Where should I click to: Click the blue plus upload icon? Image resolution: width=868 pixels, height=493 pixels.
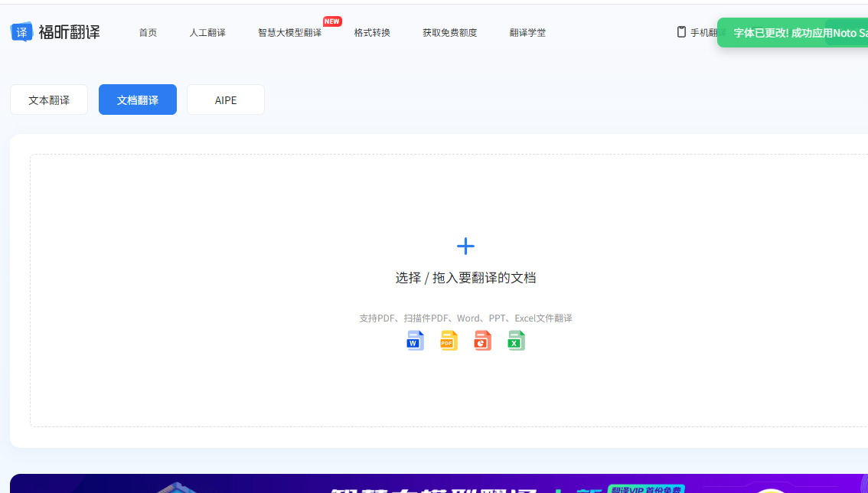pos(465,246)
